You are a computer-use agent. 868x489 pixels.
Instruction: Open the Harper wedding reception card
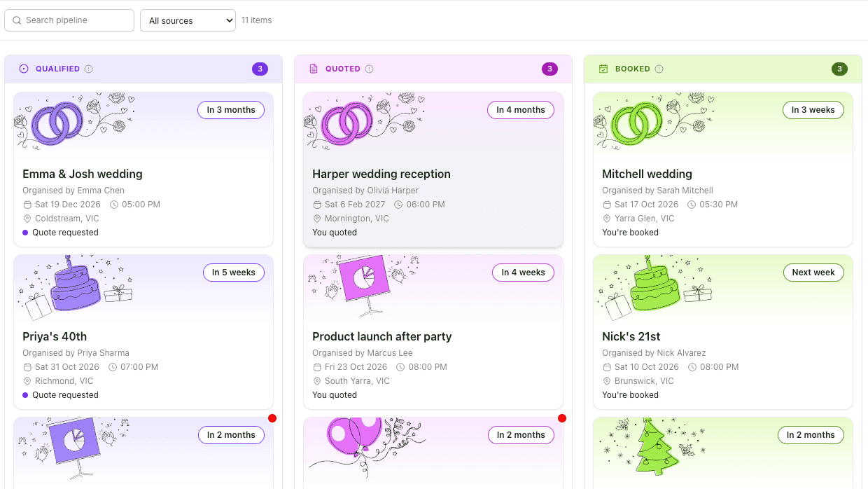point(433,170)
